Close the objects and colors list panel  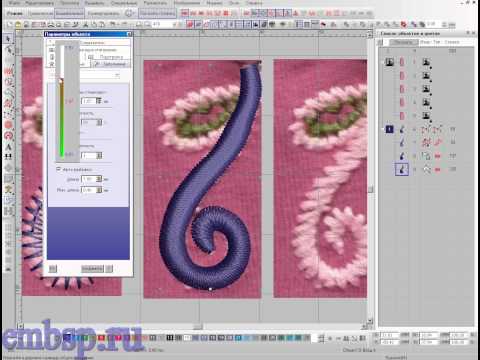point(474,33)
